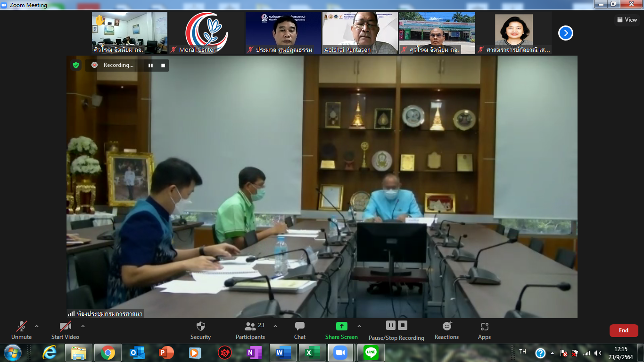Image resolution: width=644 pixels, height=362 pixels.
Task: Open the Participants panel
Action: [x=250, y=330]
